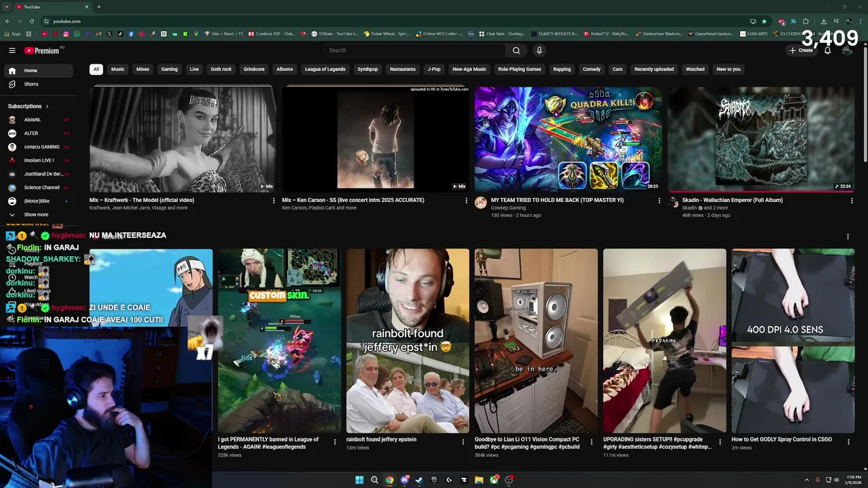Click the YouTube search input field

414,50
